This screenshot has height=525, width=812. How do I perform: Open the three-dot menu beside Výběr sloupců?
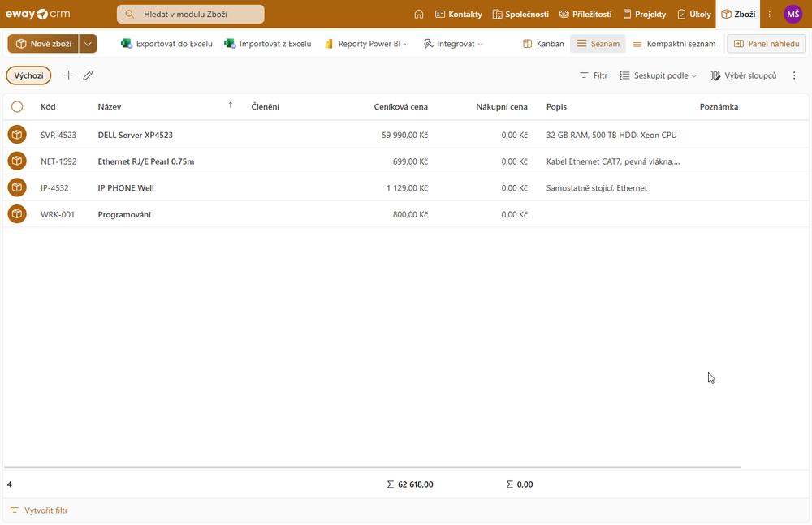click(794, 75)
